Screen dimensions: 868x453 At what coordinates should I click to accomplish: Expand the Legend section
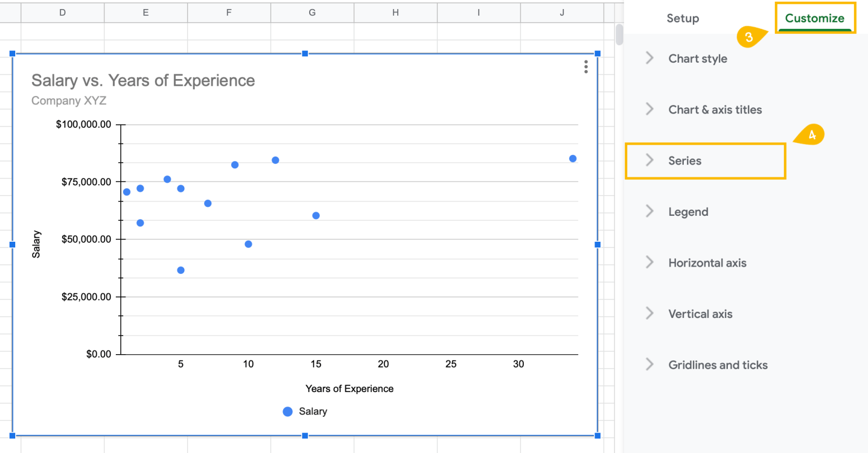click(688, 211)
